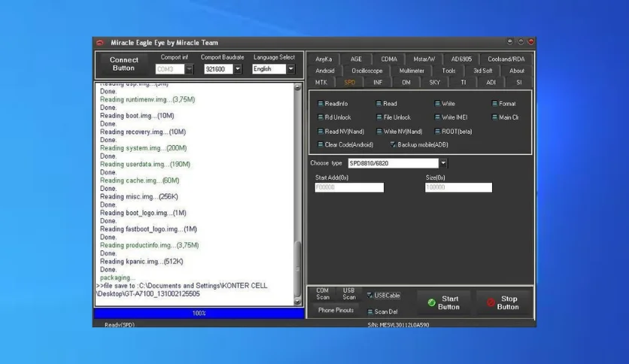The width and height of the screenshot is (629, 364).
Task: Click 'Reading kpanic.img...(512K)' log line
Action: click(x=141, y=262)
